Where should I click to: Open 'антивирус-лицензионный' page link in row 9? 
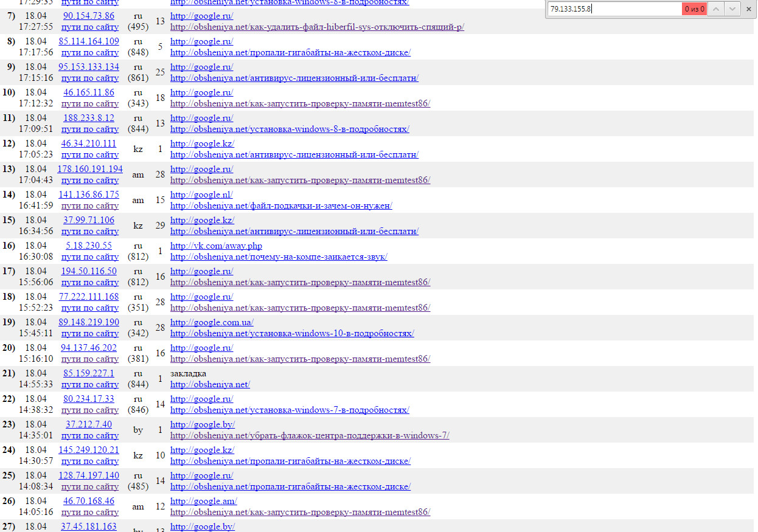click(294, 78)
